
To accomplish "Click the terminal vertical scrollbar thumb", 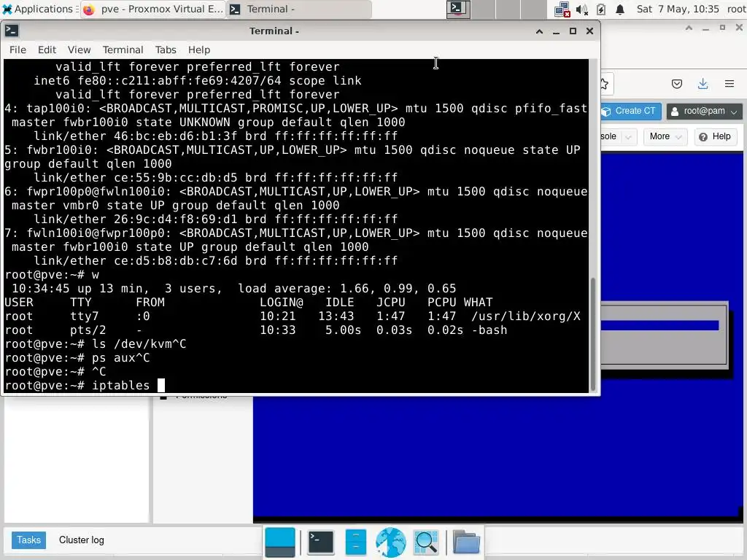I will click(x=593, y=334).
